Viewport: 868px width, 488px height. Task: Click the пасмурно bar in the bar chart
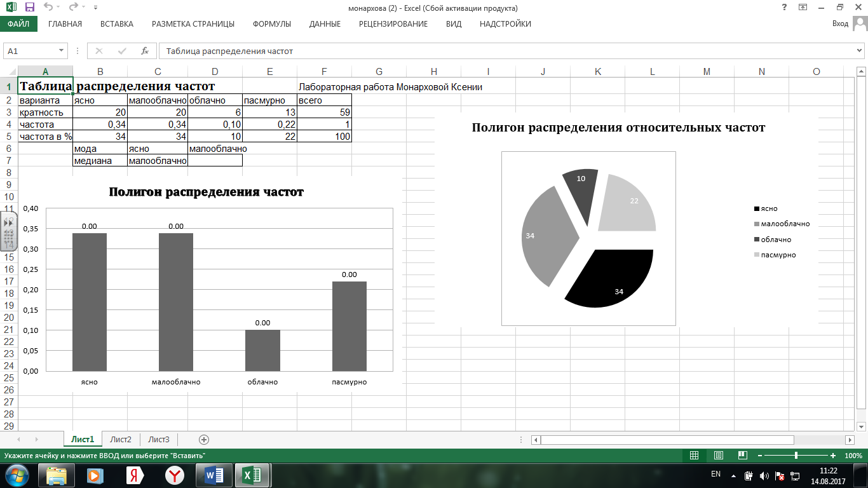pyautogui.click(x=349, y=326)
